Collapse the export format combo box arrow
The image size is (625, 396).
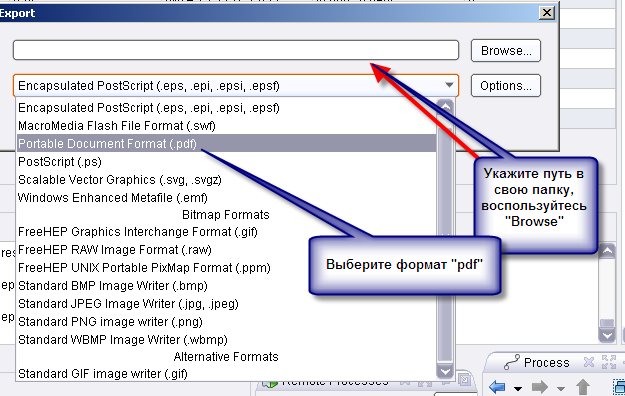449,85
